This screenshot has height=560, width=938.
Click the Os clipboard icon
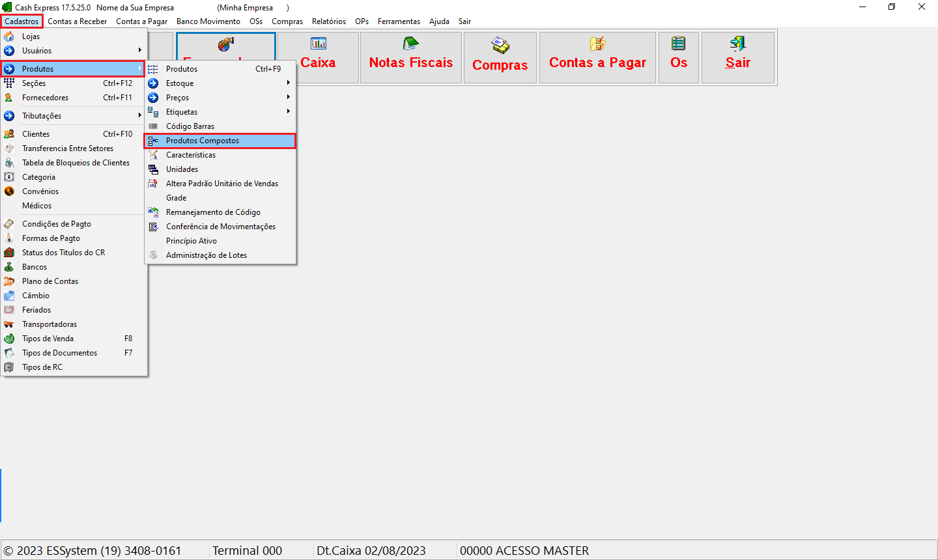[679, 44]
